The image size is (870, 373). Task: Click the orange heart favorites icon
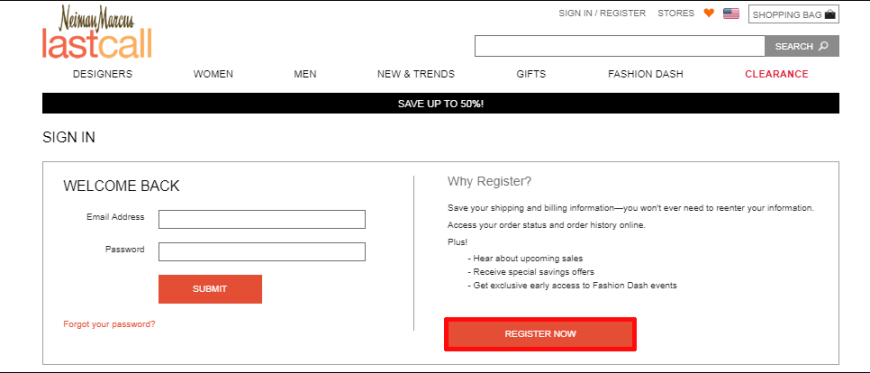tap(709, 13)
